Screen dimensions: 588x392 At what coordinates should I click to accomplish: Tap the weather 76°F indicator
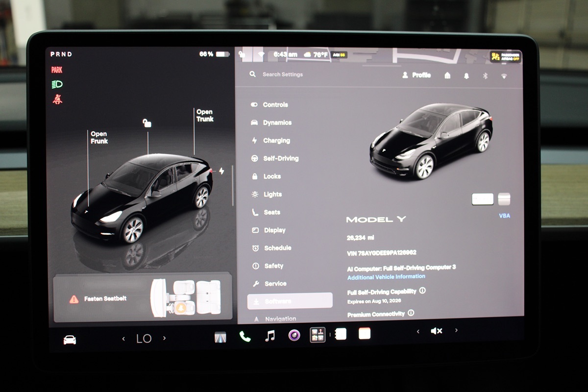(x=316, y=55)
